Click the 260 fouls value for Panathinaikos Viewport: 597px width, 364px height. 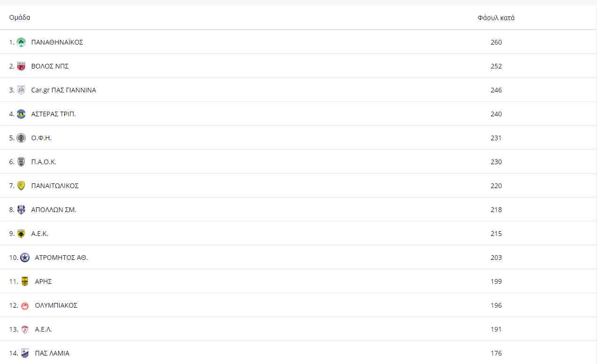tap(496, 42)
